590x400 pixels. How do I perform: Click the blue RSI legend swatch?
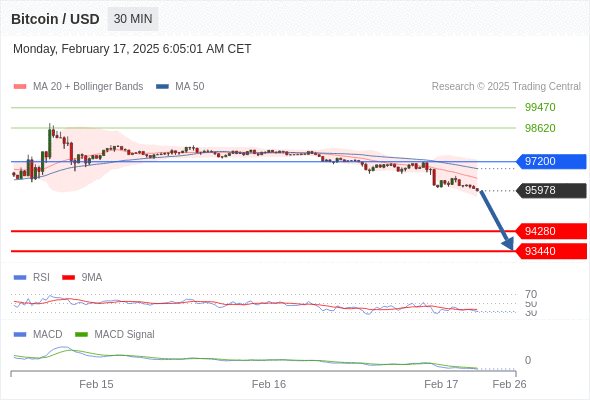coord(20,278)
